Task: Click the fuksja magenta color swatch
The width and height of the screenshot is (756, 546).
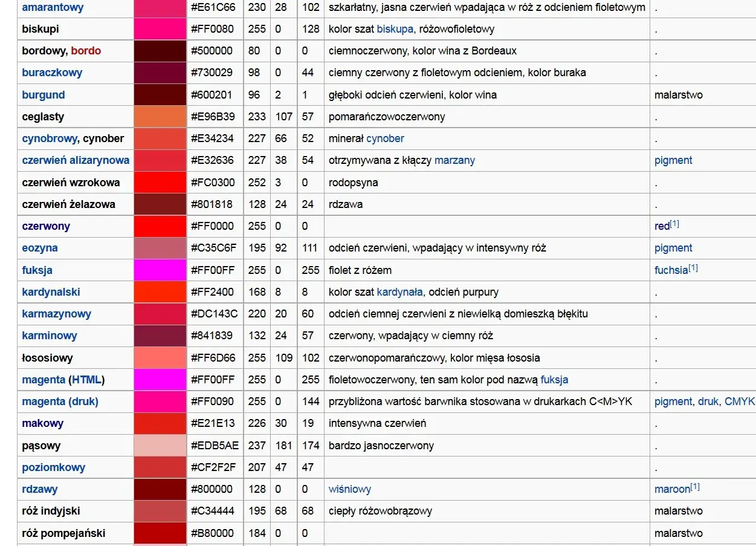Action: pyautogui.click(x=160, y=270)
